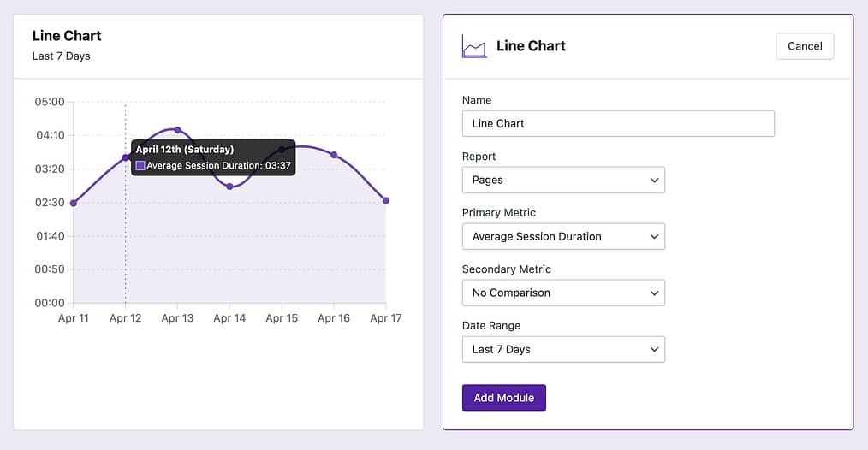Focus the Name input field
The height and width of the screenshot is (450, 868).
(618, 123)
